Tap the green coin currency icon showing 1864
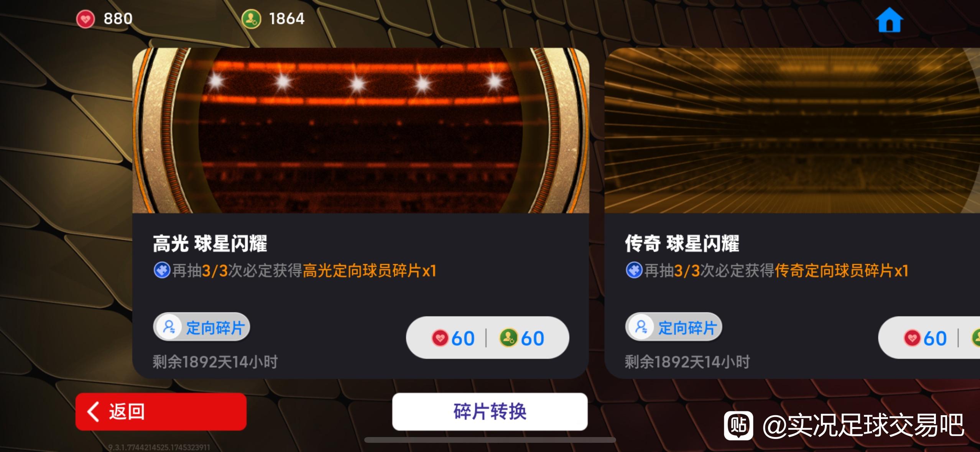Viewport: 980px width, 452px height. 251,19
